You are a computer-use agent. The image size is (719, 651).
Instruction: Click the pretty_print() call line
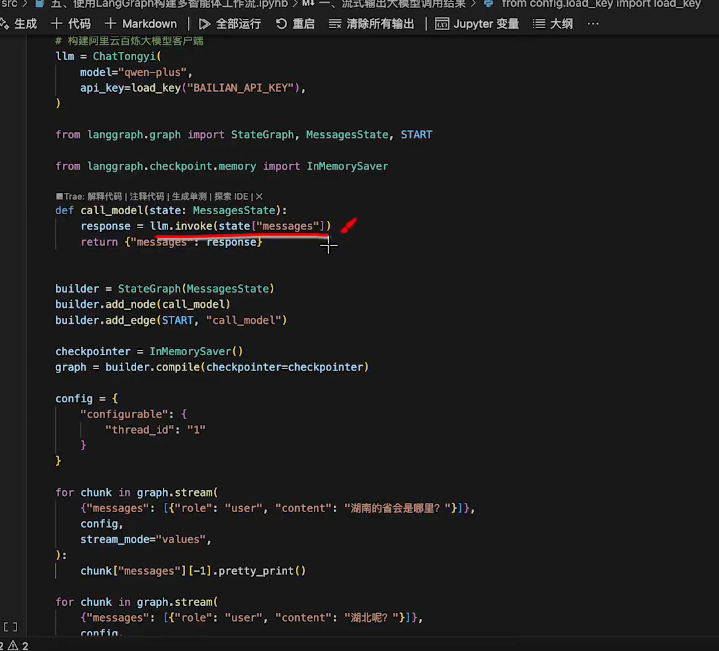[x=193, y=571]
